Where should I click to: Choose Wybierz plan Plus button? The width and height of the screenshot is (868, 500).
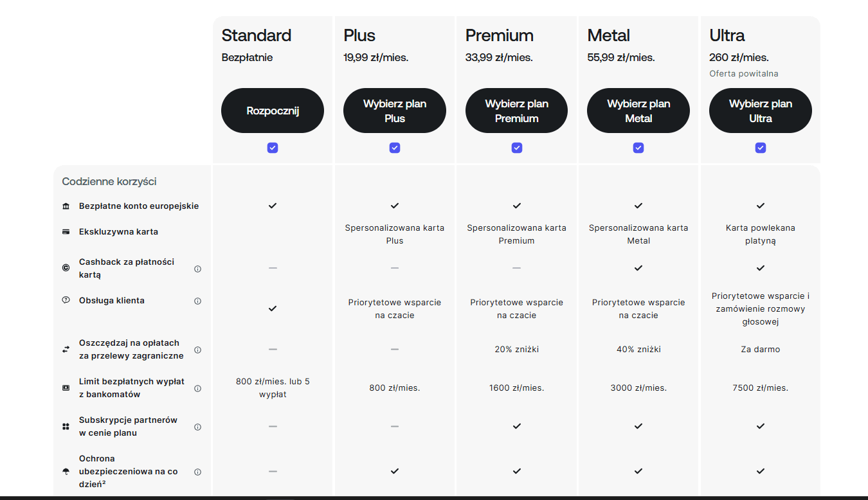395,111
